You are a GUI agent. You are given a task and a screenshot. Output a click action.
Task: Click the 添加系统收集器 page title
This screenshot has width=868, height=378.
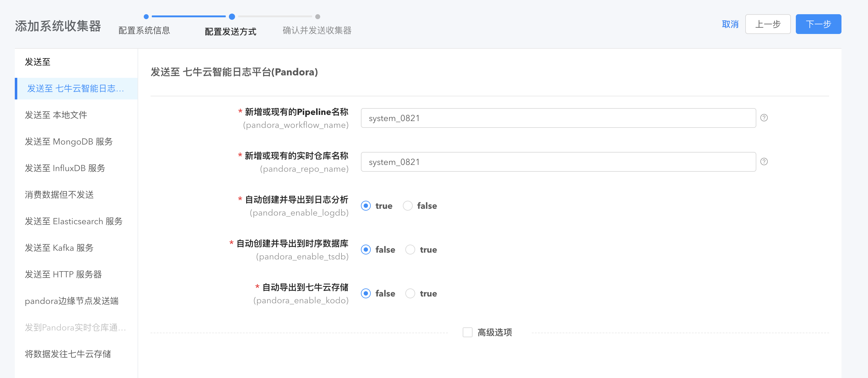pos(58,26)
